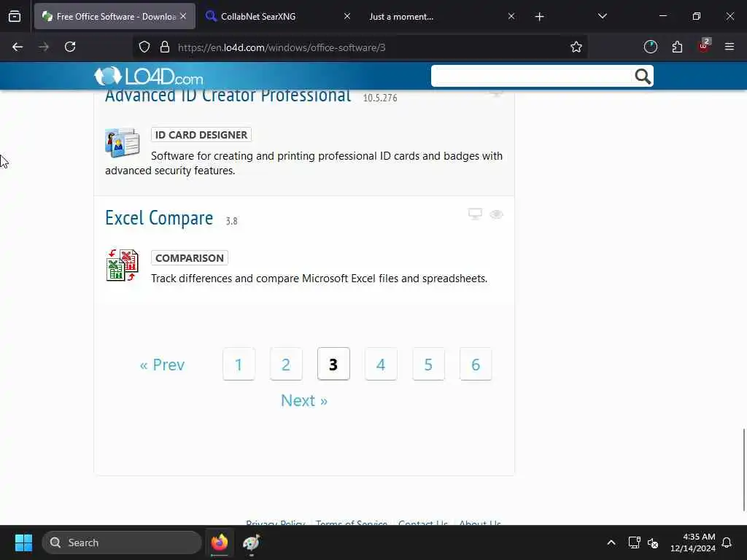Go to page 5 of results

[x=428, y=365]
